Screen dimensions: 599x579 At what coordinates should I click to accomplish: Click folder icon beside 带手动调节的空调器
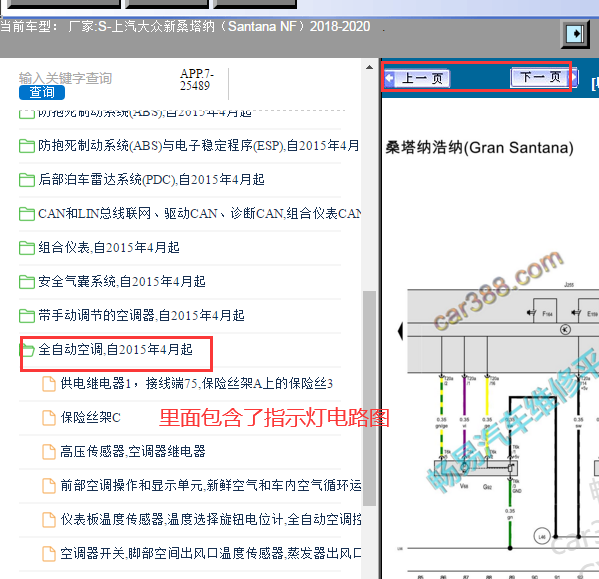click(27, 316)
